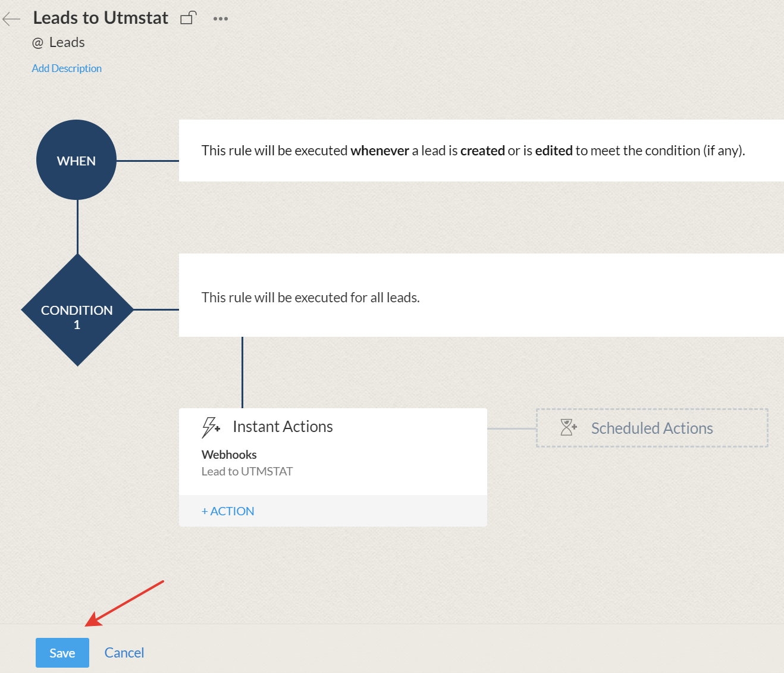Open the ellipsis options menu
Viewport: 784px width, 673px height.
220,18
